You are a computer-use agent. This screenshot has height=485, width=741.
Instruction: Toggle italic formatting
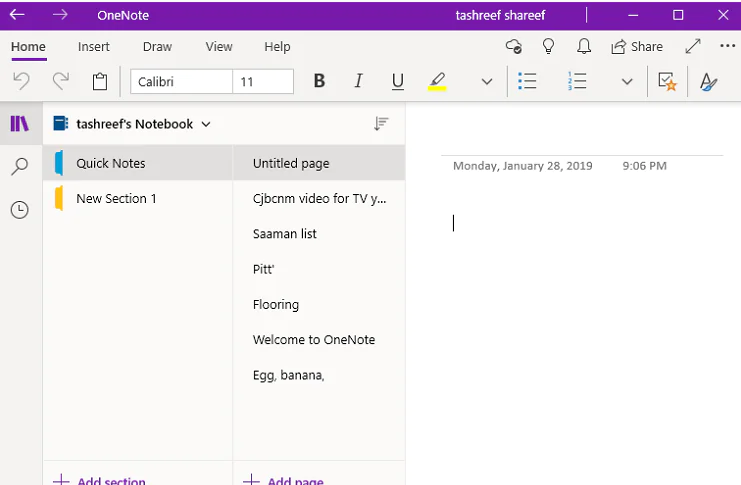tap(358, 82)
